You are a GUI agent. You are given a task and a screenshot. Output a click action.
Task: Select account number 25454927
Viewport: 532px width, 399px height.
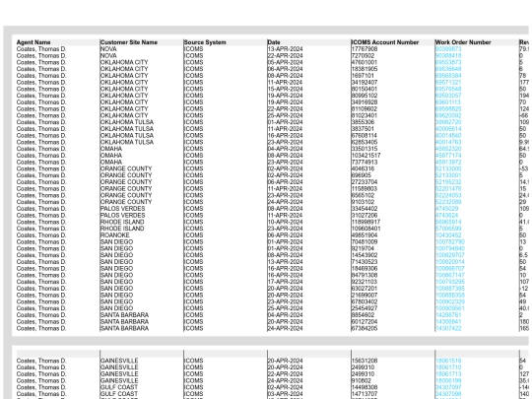(x=365, y=308)
